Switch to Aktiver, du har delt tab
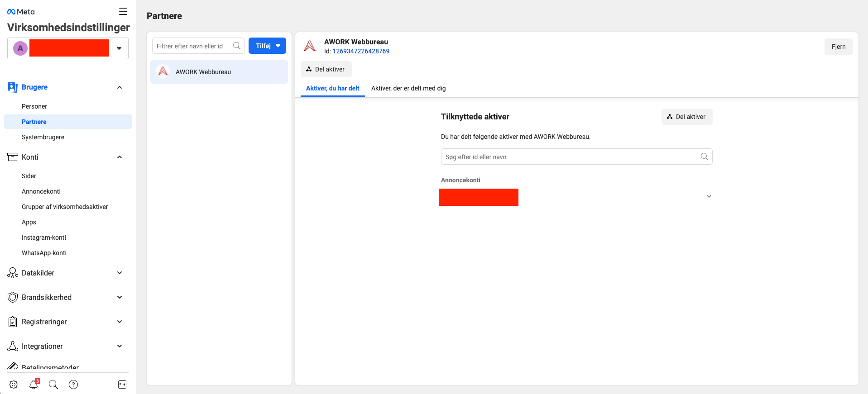This screenshot has width=868, height=394. coord(333,88)
